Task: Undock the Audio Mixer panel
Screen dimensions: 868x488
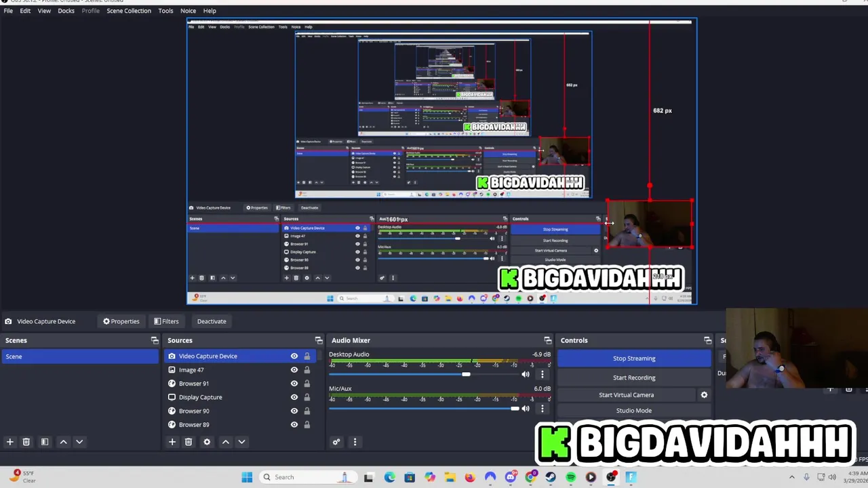Action: (x=548, y=340)
